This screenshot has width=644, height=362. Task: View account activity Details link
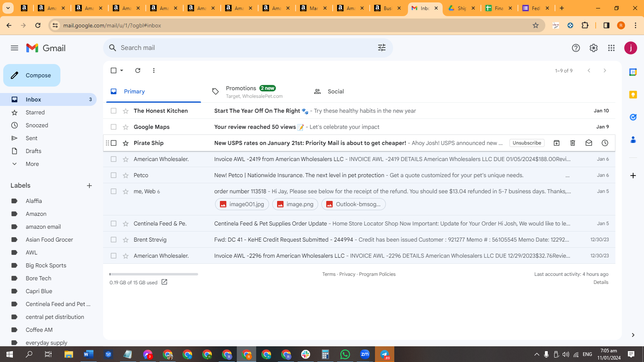[x=601, y=282]
